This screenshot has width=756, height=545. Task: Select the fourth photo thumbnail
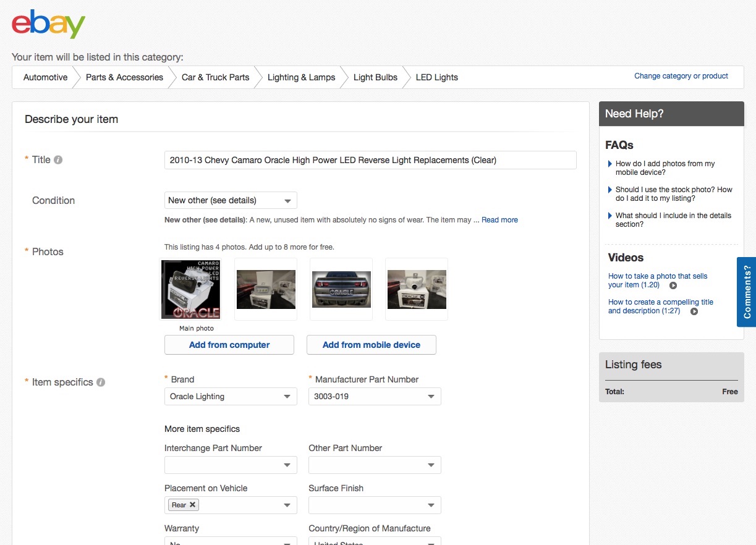417,289
